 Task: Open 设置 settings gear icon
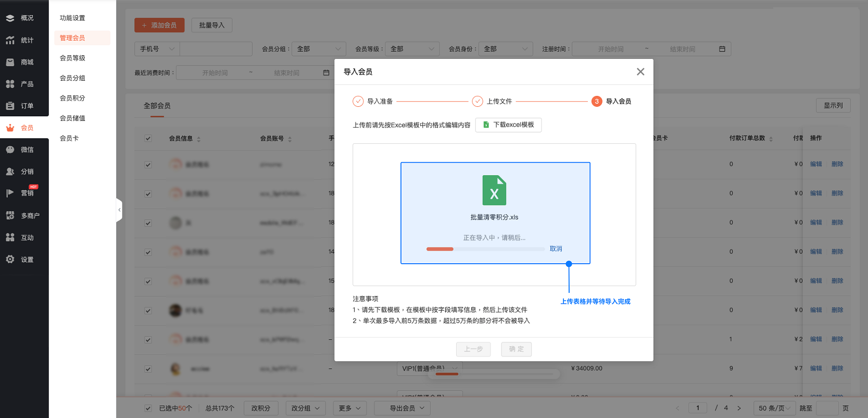coord(10,259)
